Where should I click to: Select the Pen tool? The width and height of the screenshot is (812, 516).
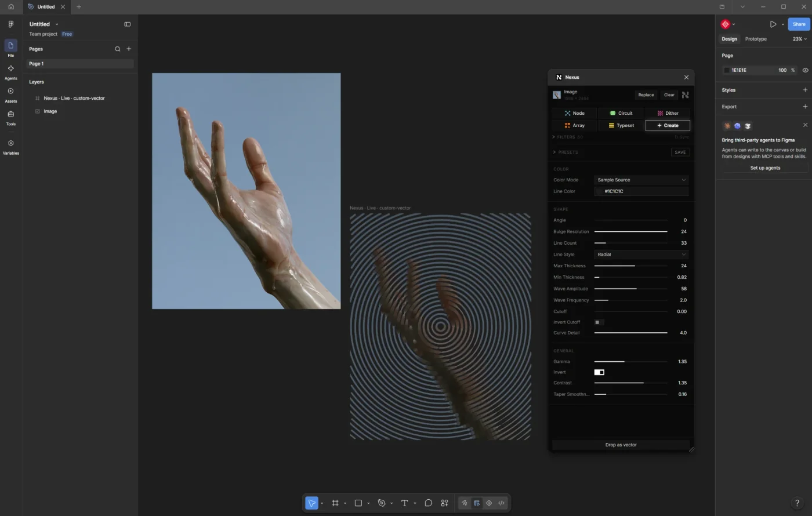(381, 503)
